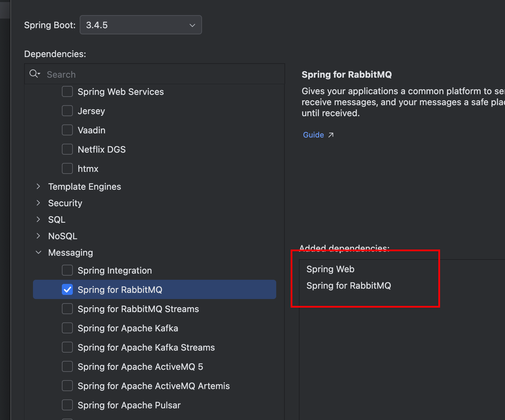Select the Spring Web Services label

coord(121,92)
